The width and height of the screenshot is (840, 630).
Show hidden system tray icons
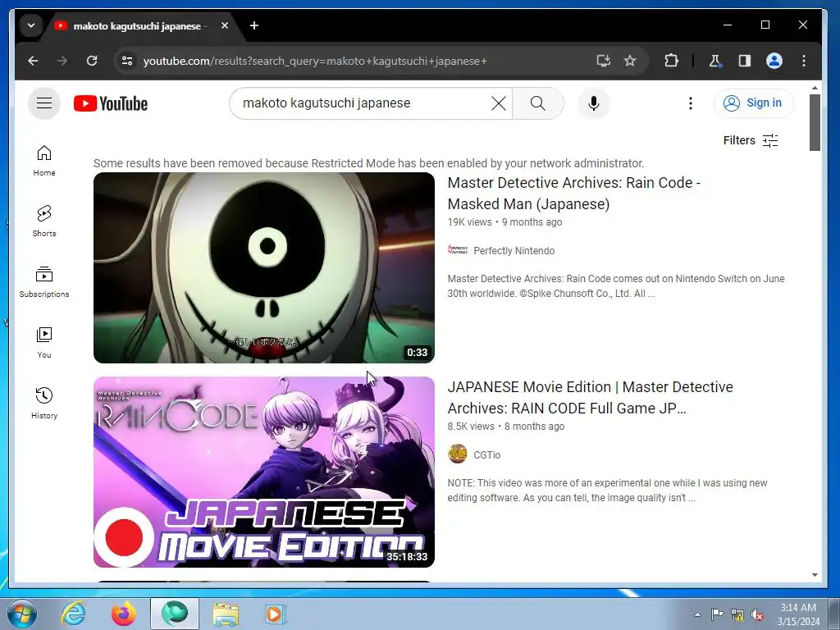click(x=697, y=614)
